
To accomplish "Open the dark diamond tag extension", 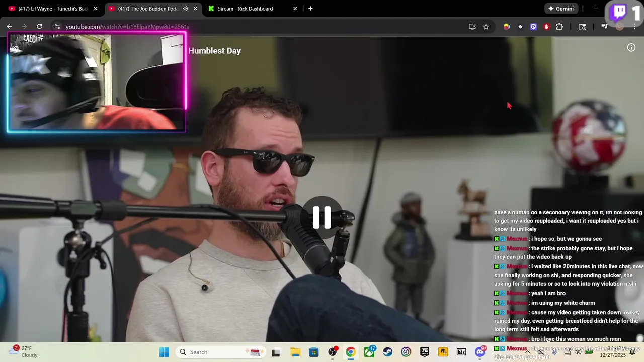I will tap(520, 27).
